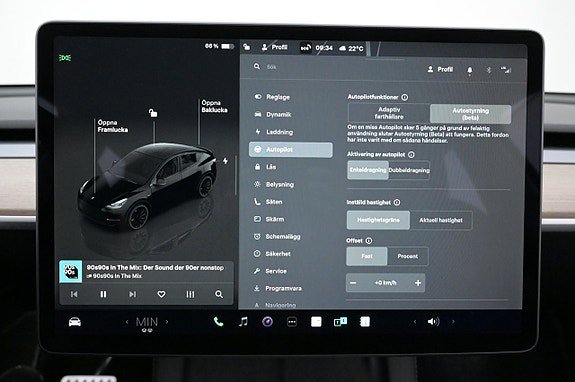Tap Öppna Framlucka label

pos(113,126)
